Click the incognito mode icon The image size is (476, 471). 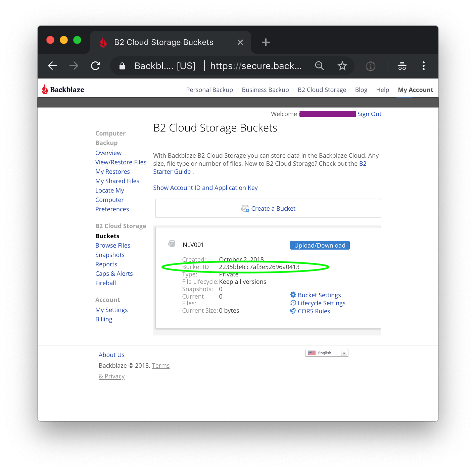(x=402, y=66)
